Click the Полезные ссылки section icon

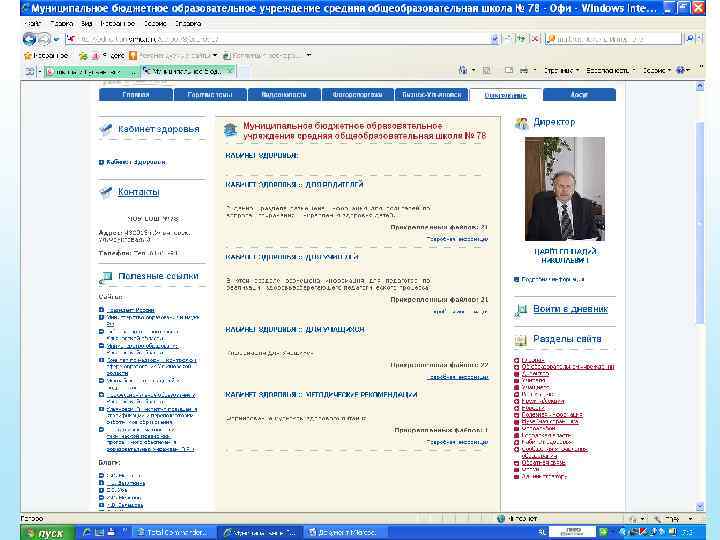pos(106,277)
